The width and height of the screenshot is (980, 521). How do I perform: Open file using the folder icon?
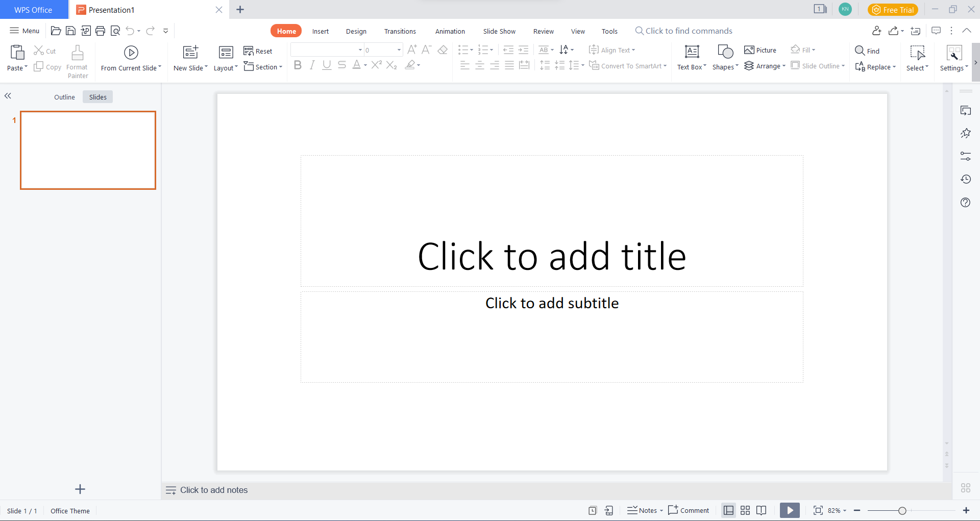(56, 31)
